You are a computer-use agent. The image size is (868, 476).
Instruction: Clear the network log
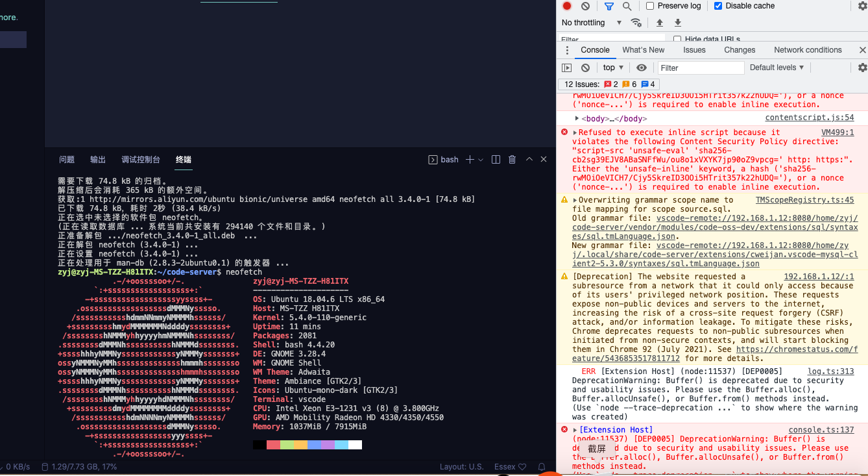(x=585, y=6)
